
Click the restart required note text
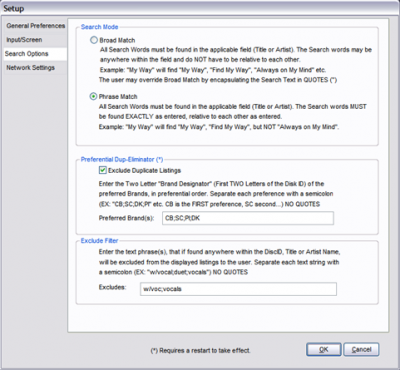pyautogui.click(x=200, y=350)
